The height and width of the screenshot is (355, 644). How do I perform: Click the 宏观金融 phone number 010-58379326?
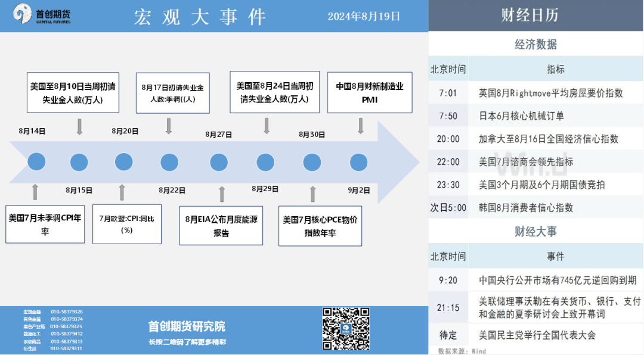pyautogui.click(x=67, y=312)
